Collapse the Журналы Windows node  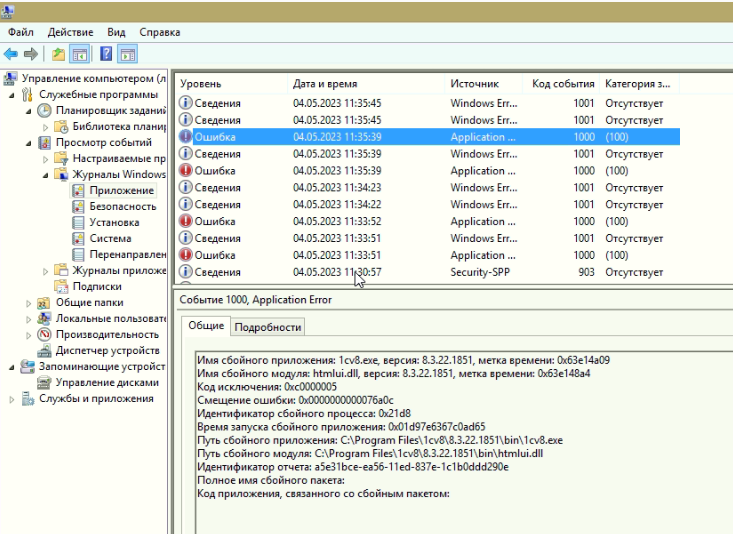click(45, 175)
